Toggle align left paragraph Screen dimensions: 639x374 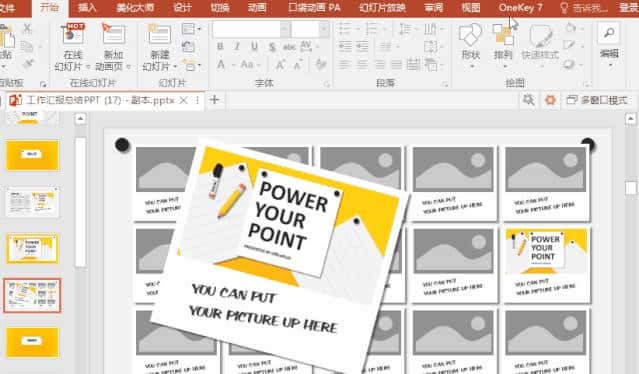click(345, 64)
